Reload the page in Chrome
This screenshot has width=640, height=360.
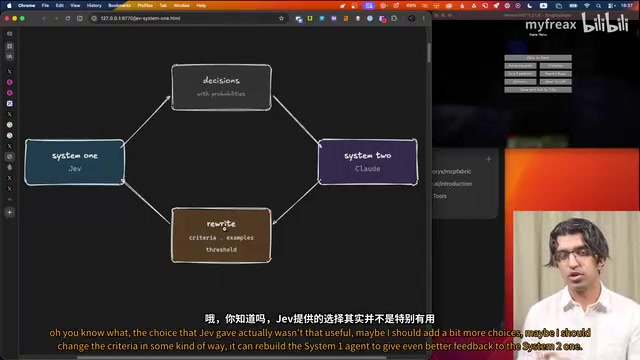pos(68,18)
